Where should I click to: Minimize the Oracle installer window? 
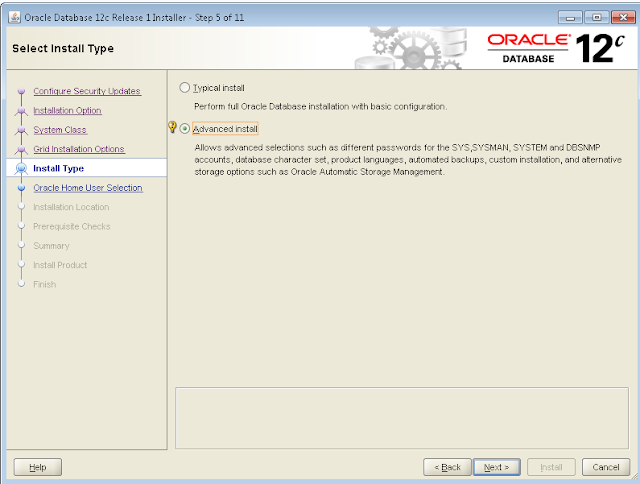[571, 18]
